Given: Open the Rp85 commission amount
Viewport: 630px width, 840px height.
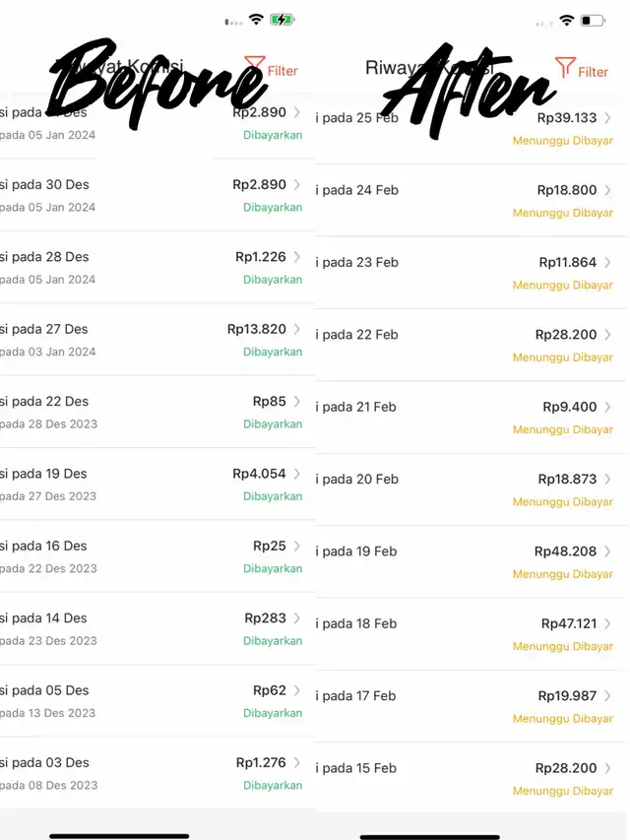Looking at the screenshot, I should (270, 401).
